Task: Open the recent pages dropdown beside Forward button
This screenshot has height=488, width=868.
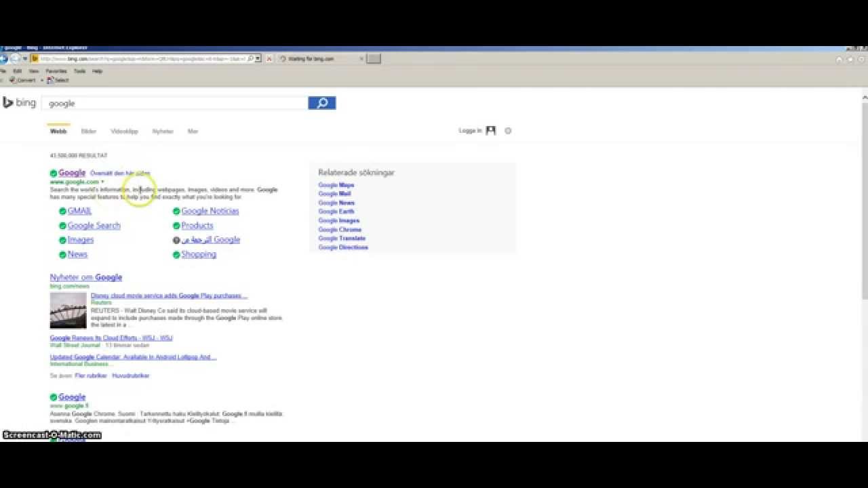Action: coord(25,59)
